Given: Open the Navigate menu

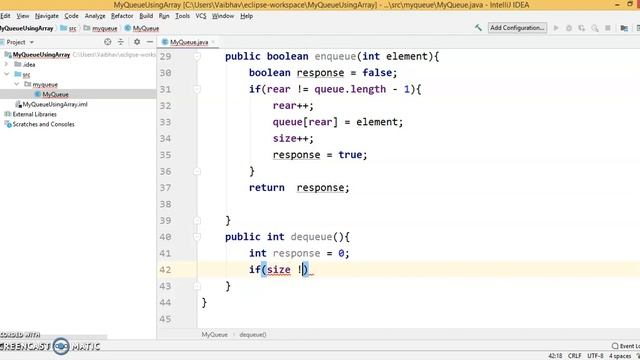Looking at the screenshot, I should 47,16.
